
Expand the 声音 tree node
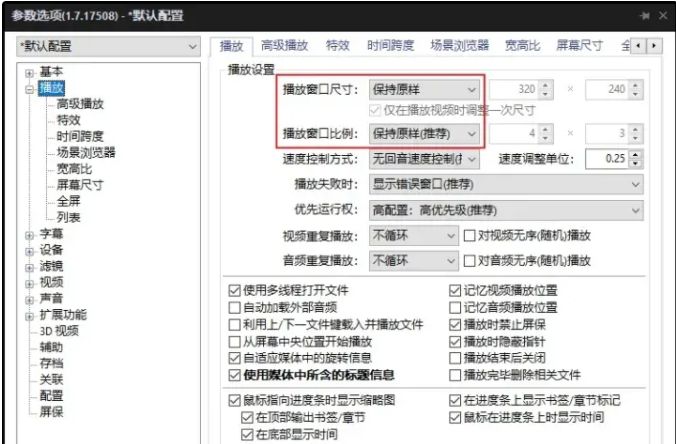[x=29, y=300]
